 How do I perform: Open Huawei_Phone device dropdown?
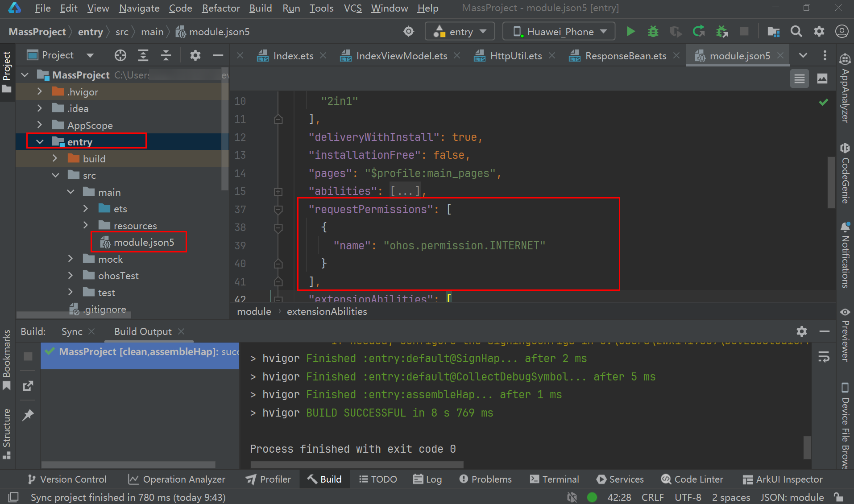[x=560, y=32]
